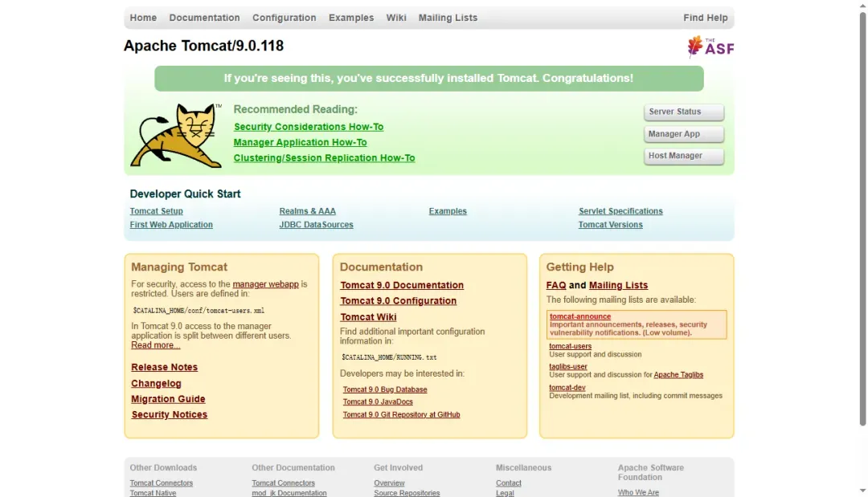Open Manager Application How-To link
The height and width of the screenshot is (497, 868).
300,142
